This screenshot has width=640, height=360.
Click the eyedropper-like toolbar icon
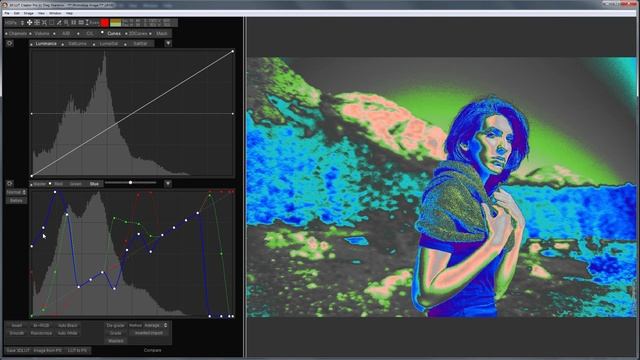(59, 23)
